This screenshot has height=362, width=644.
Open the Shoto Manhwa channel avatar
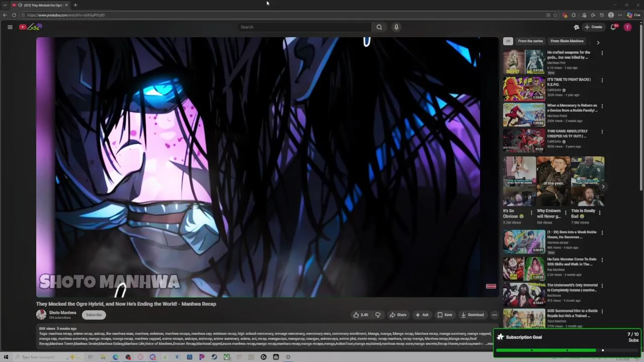click(41, 315)
